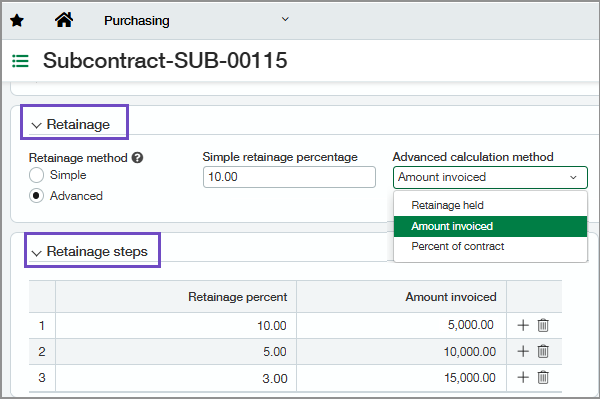Click the favorites star icon
The image size is (600, 399).
17,20
